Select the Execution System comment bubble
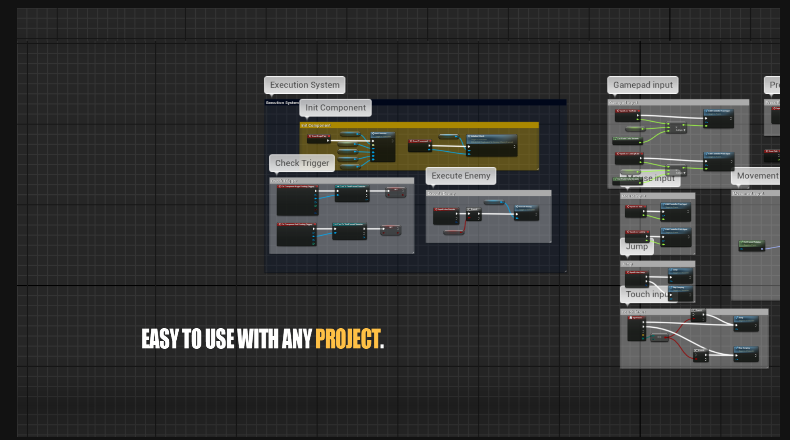The image size is (790, 440). (x=304, y=85)
